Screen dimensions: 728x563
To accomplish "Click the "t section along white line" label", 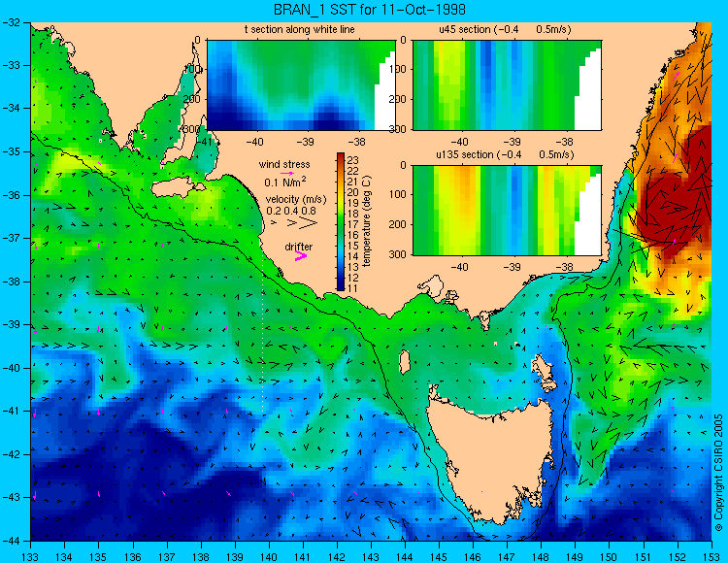I will 300,29.
